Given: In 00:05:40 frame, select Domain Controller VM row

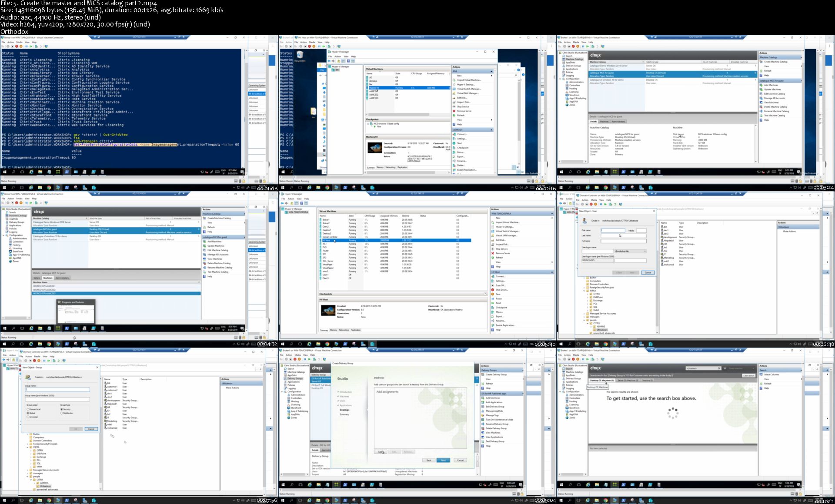Looking at the screenshot, I should click(395, 237).
